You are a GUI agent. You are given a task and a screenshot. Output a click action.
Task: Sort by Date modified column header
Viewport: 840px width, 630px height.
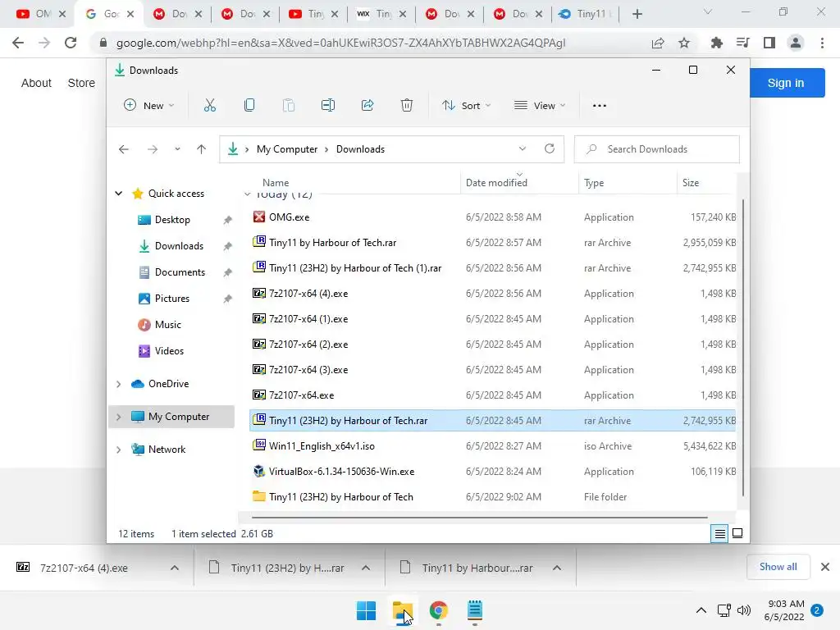coord(496,183)
